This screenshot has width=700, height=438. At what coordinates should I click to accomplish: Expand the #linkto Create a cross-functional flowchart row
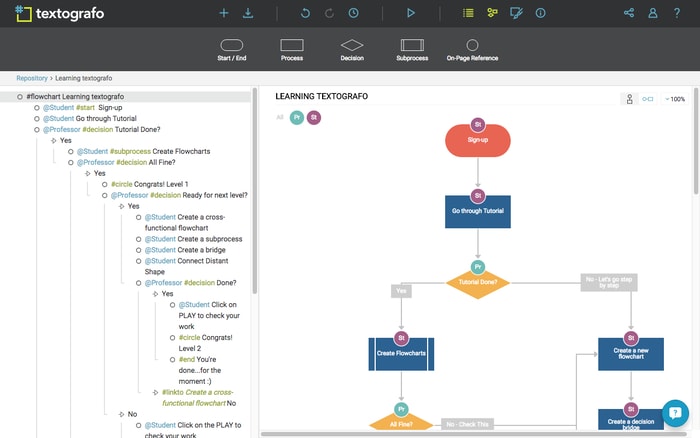coord(155,392)
